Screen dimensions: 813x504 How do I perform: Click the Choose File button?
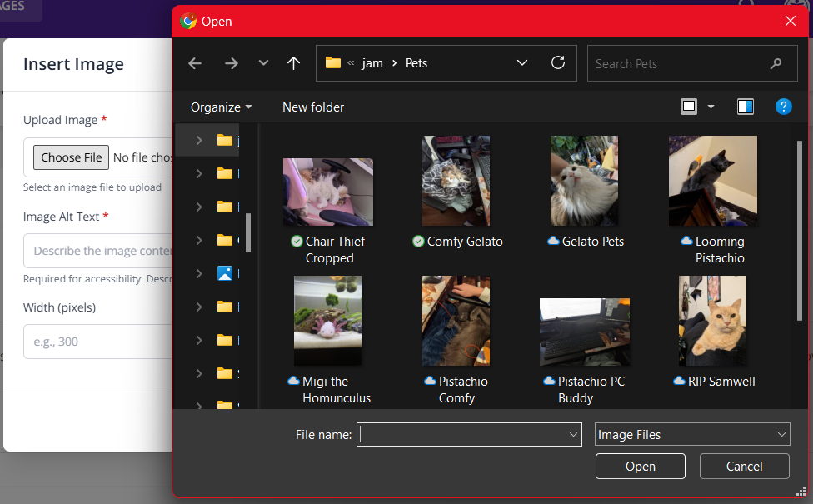coord(72,157)
